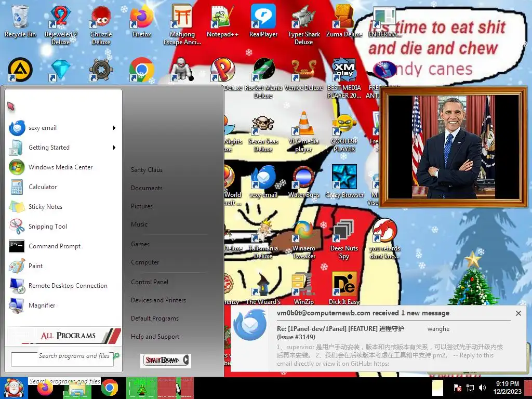Open the yellow AIMP player desktop icon
The image size is (532, 399).
click(20, 70)
